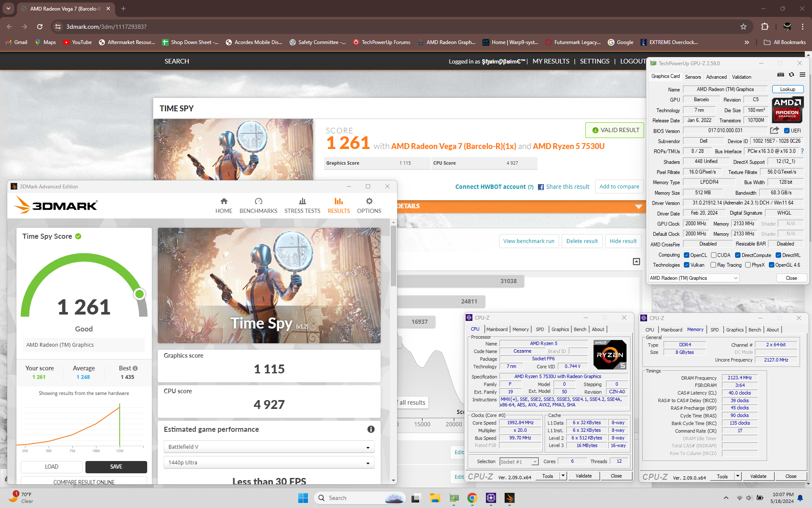This screenshot has height=508, width=812.
Task: Click the Time Spy v1.2 thumbnail image
Action: [269, 285]
